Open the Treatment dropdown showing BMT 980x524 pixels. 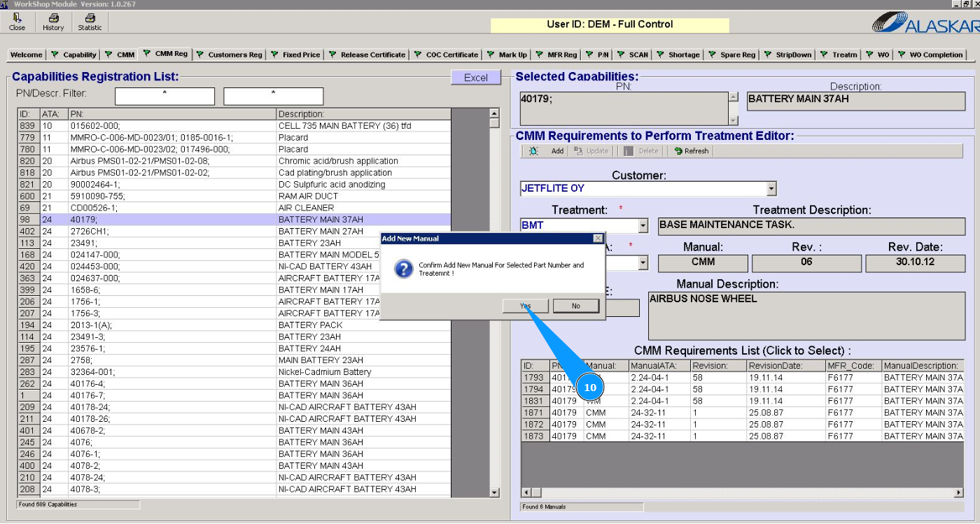click(x=643, y=226)
